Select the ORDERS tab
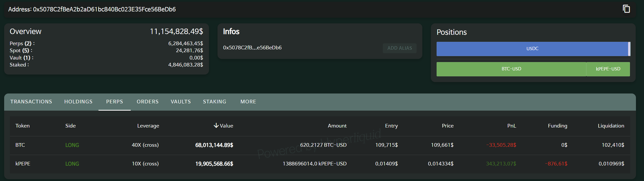Viewport: 644px width, 181px height. coord(147,102)
